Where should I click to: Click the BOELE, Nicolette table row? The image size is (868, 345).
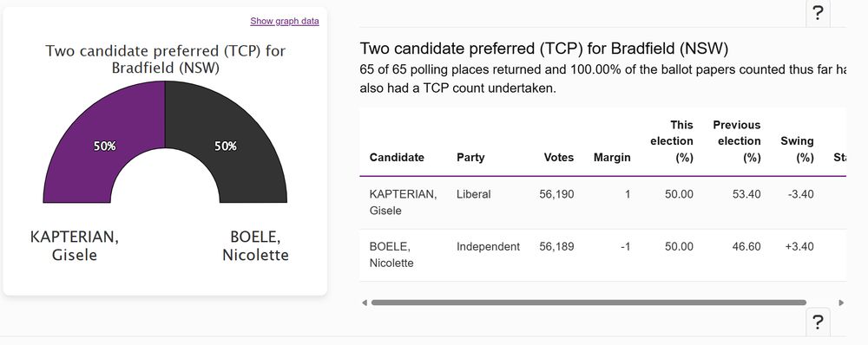pos(603,255)
